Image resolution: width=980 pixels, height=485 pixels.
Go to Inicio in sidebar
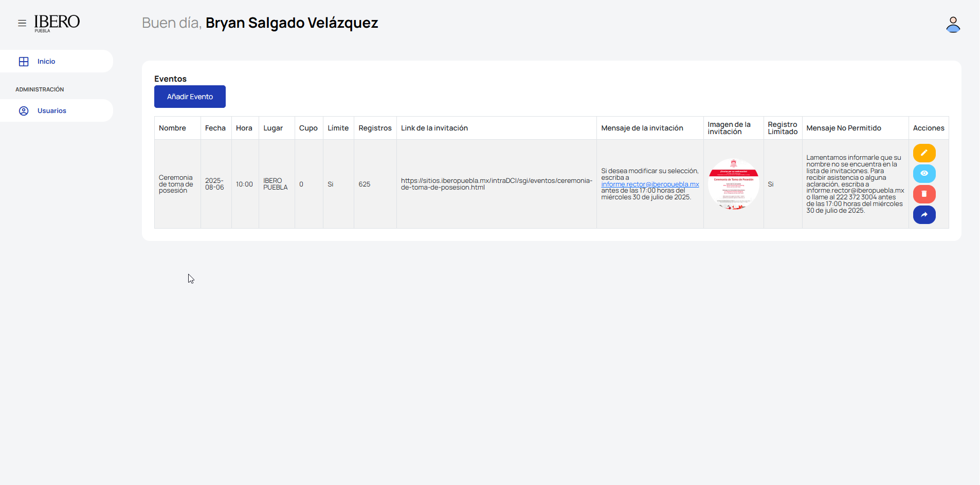click(46, 62)
